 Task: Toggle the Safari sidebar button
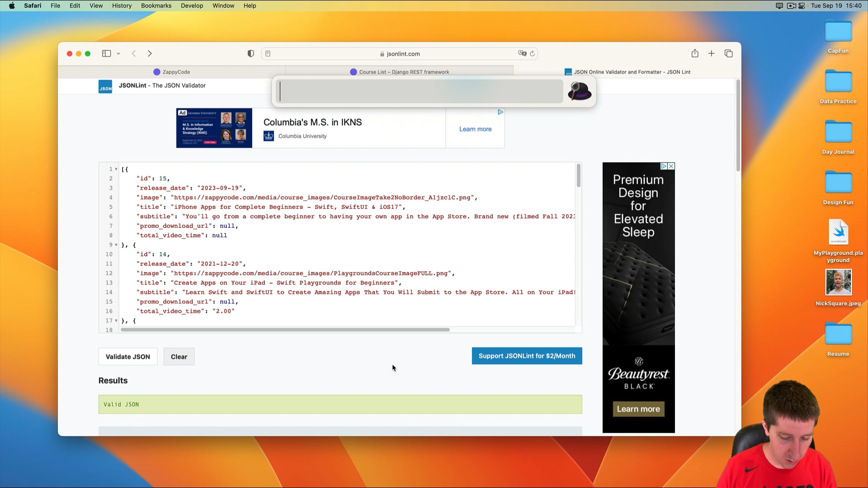click(x=106, y=53)
